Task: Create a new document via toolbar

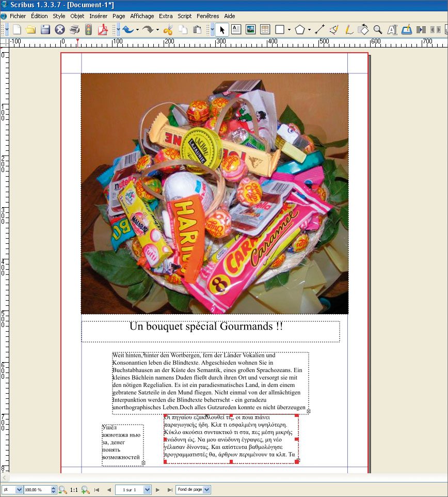Action: (17, 29)
